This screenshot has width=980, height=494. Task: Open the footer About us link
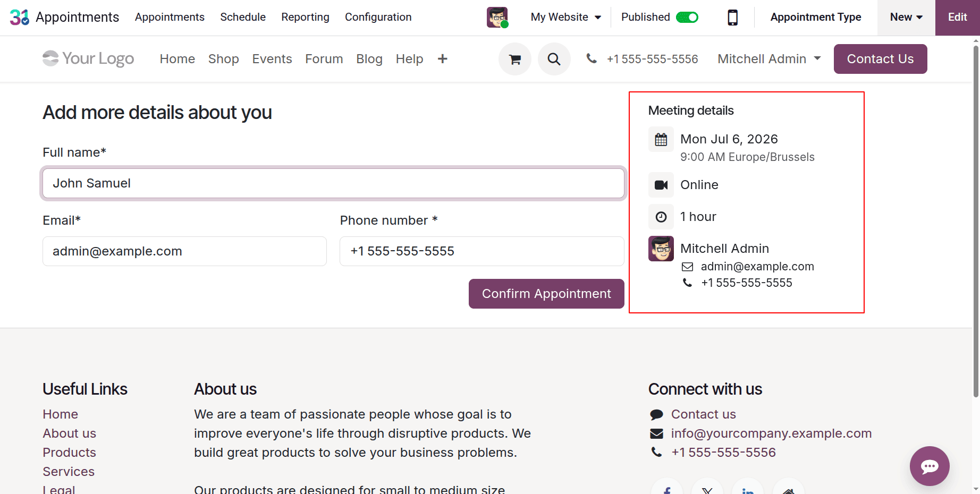point(70,433)
